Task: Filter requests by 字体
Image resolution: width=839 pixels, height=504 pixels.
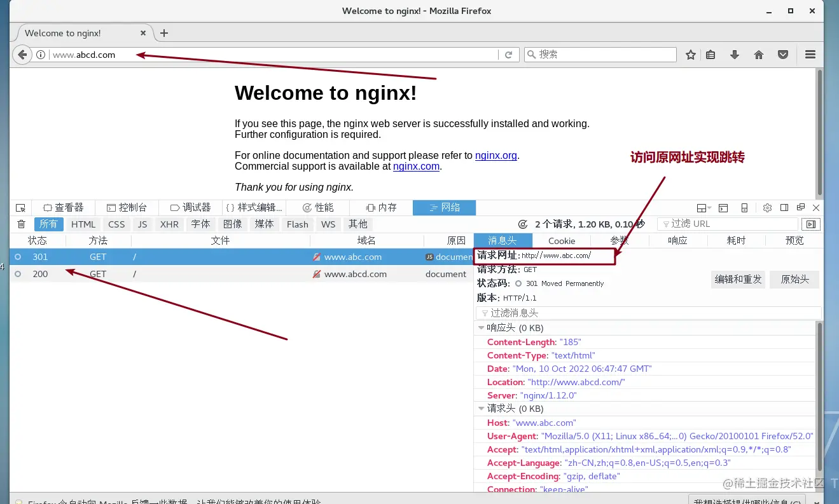Action: click(x=200, y=224)
